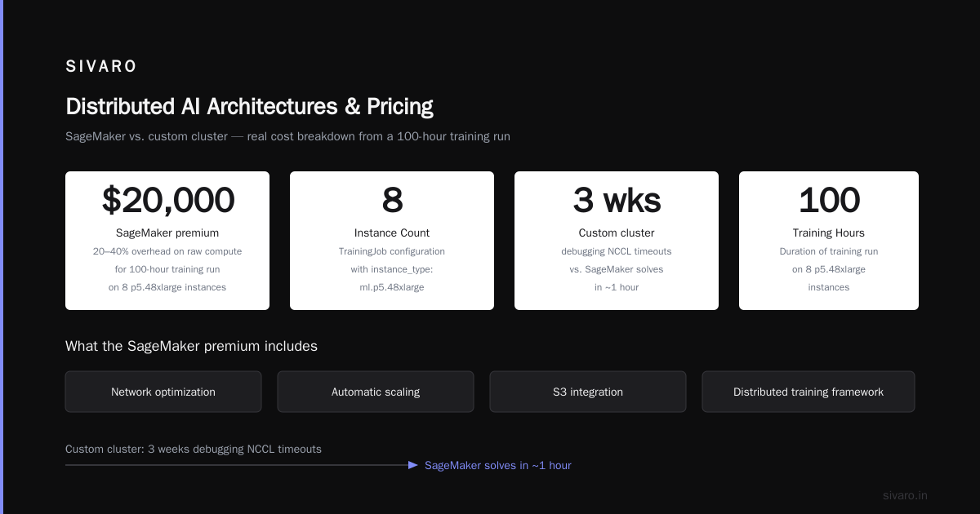Image resolution: width=980 pixels, height=514 pixels.
Task: Click 'Custom cluster: 3 weeks debugging' footer text
Action: [x=194, y=449]
